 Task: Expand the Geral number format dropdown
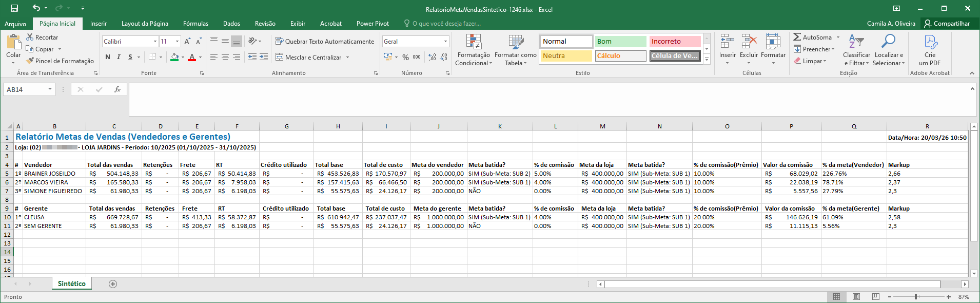click(445, 42)
